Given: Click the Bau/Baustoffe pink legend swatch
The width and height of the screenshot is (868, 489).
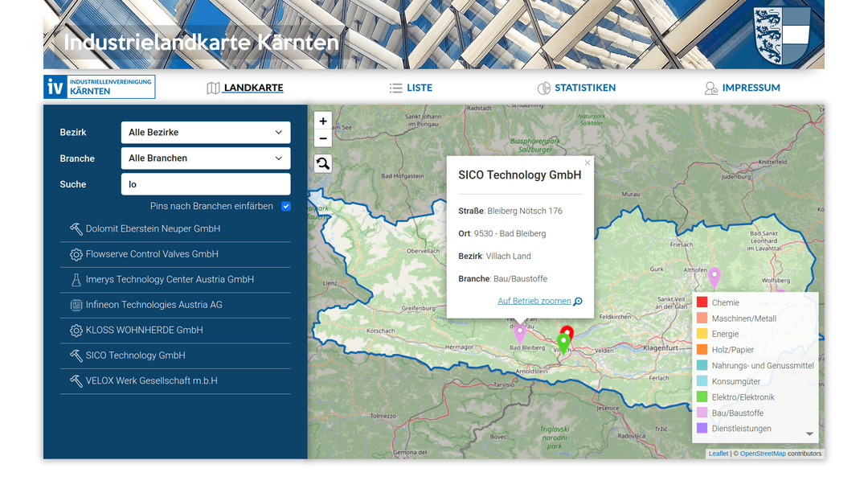Looking at the screenshot, I should (x=702, y=413).
